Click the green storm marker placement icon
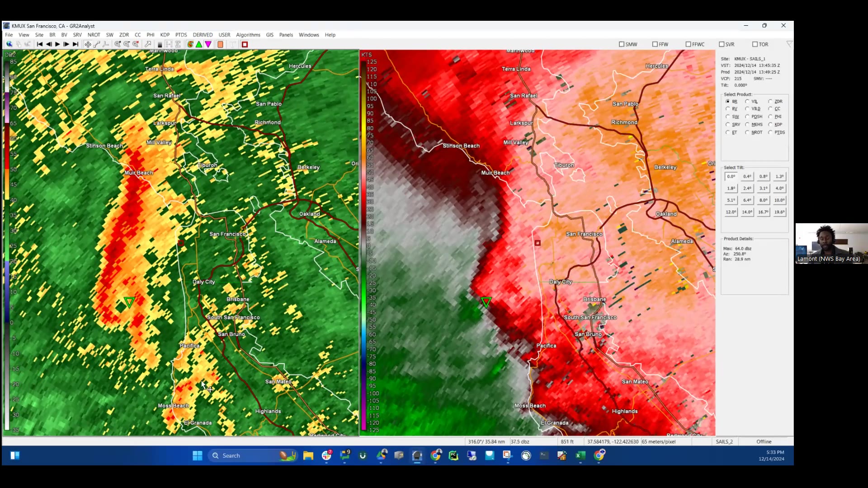 [199, 44]
